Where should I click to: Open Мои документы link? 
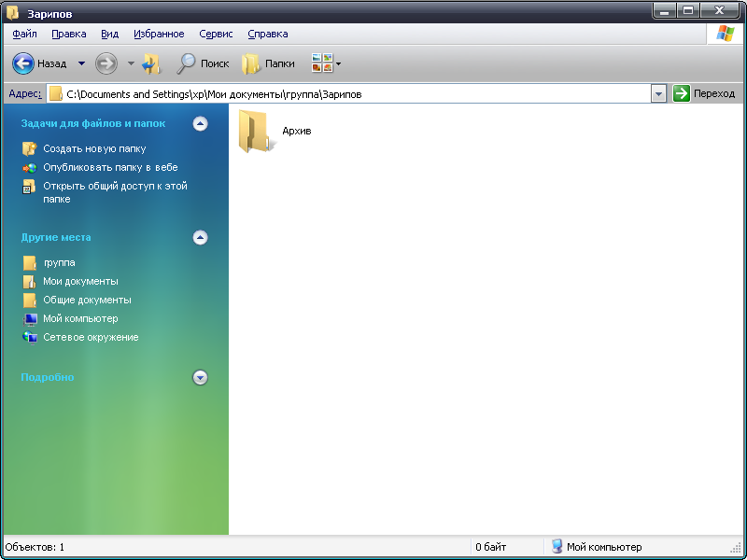pyautogui.click(x=80, y=281)
